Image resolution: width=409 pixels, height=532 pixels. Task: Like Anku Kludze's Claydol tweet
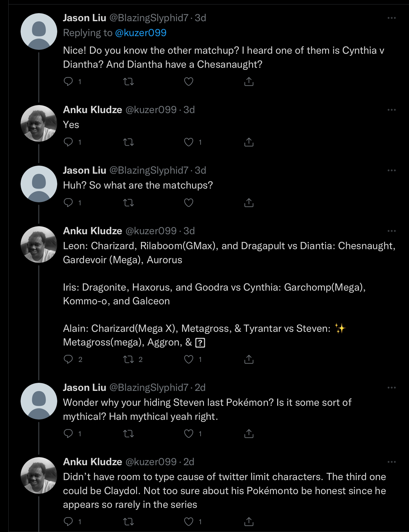click(x=188, y=522)
